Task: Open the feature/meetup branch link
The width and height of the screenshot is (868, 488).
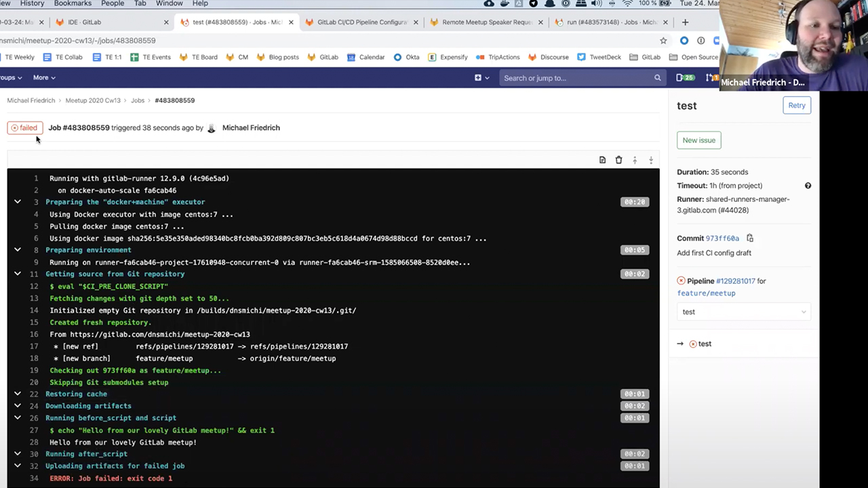Action: pos(706,293)
